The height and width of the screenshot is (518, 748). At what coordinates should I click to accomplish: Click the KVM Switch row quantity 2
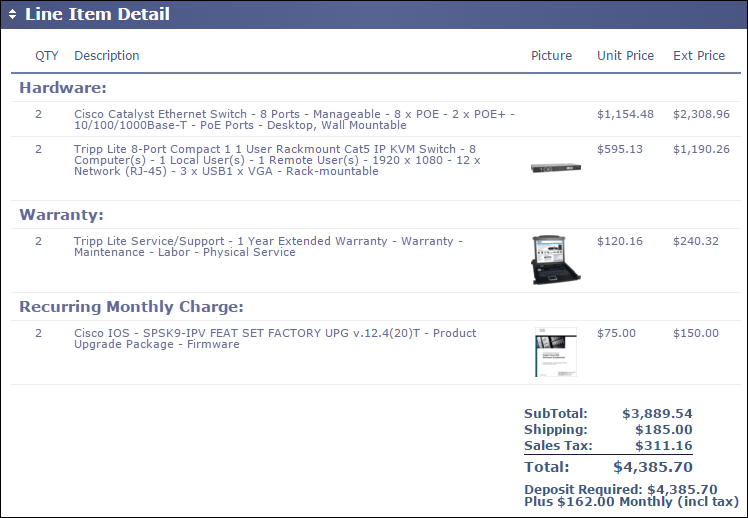39,149
